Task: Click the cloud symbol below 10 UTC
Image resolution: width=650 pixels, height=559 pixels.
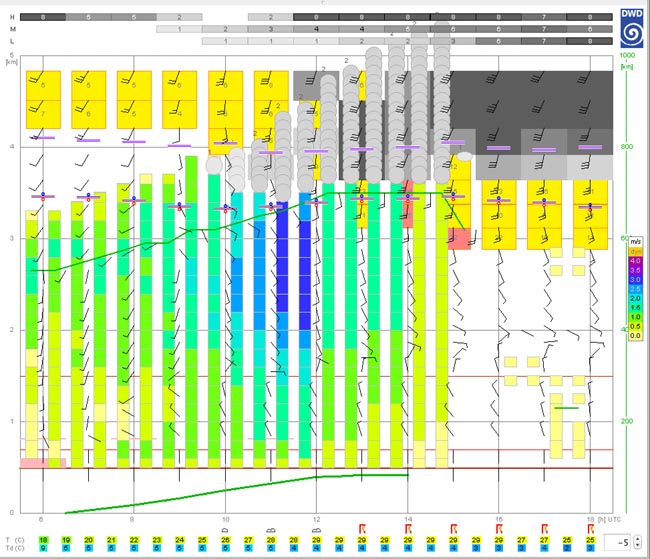Action: pos(225,530)
